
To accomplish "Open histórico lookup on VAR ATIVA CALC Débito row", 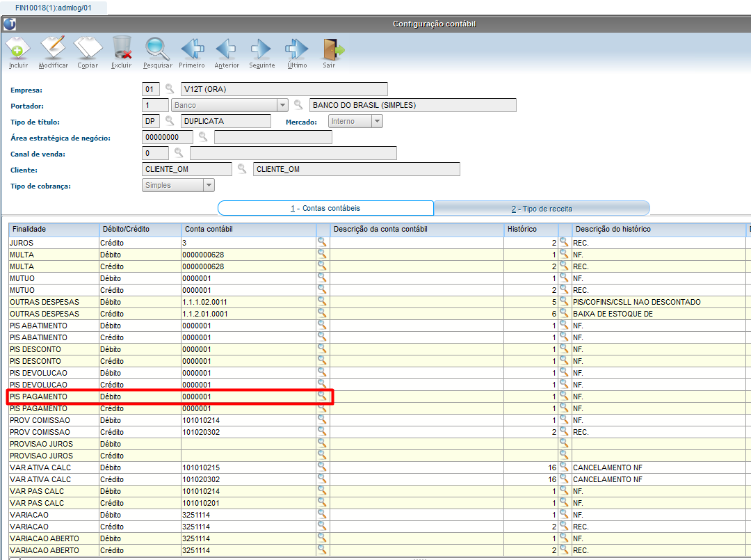I will point(564,467).
